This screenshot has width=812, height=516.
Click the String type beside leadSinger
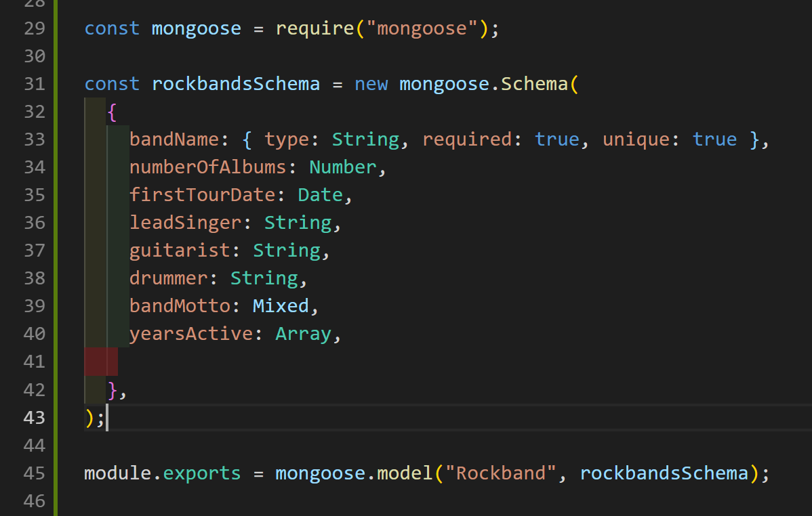pyautogui.click(x=298, y=222)
